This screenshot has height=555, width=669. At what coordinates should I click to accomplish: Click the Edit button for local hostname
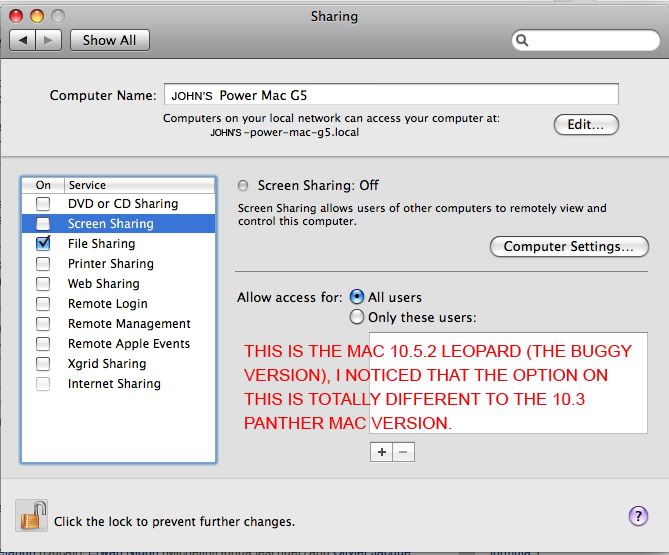586,125
